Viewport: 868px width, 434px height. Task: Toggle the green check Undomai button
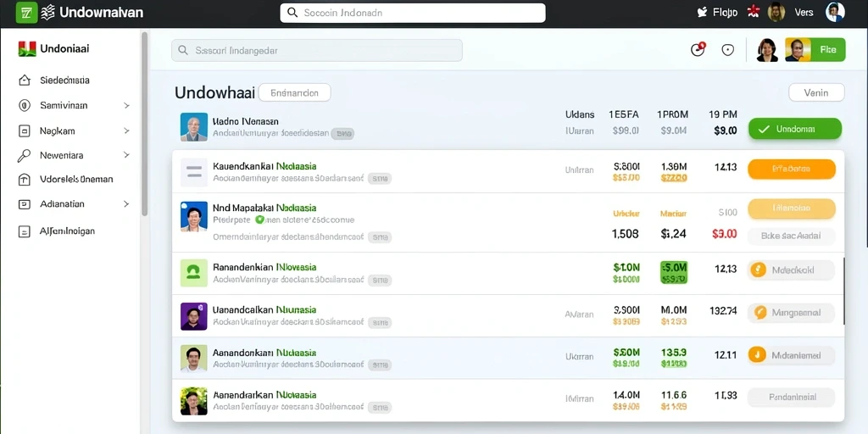795,129
